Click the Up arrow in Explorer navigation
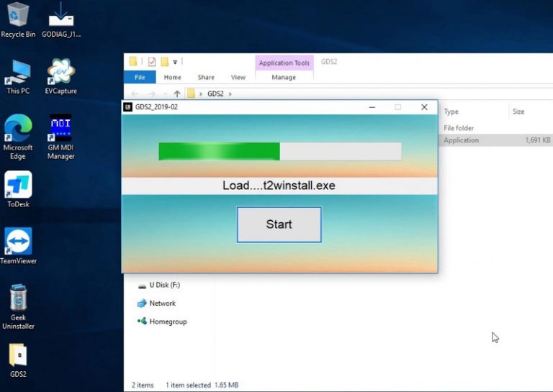 [177, 94]
